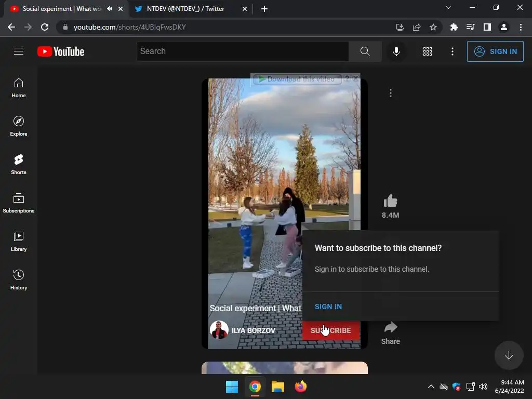Screen dimensions: 532x399
Task: Share the short video
Action: click(x=391, y=333)
